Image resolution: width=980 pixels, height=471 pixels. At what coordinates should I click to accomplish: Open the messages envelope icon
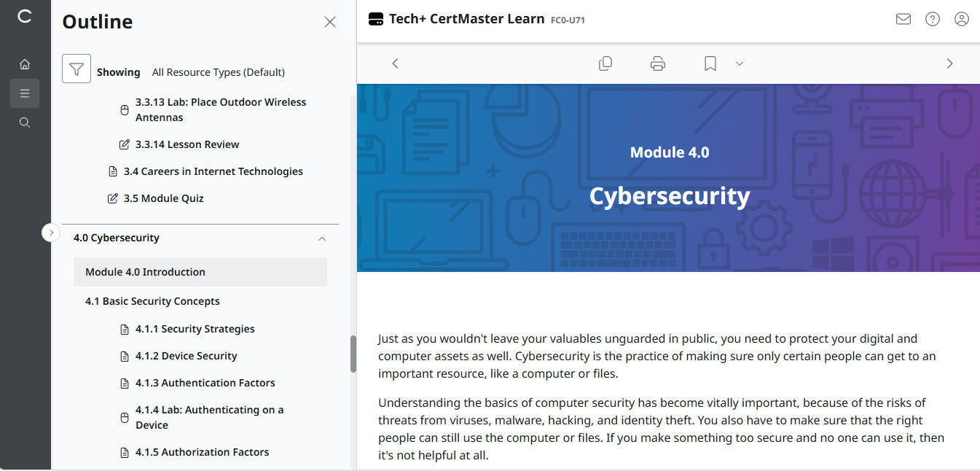point(903,19)
